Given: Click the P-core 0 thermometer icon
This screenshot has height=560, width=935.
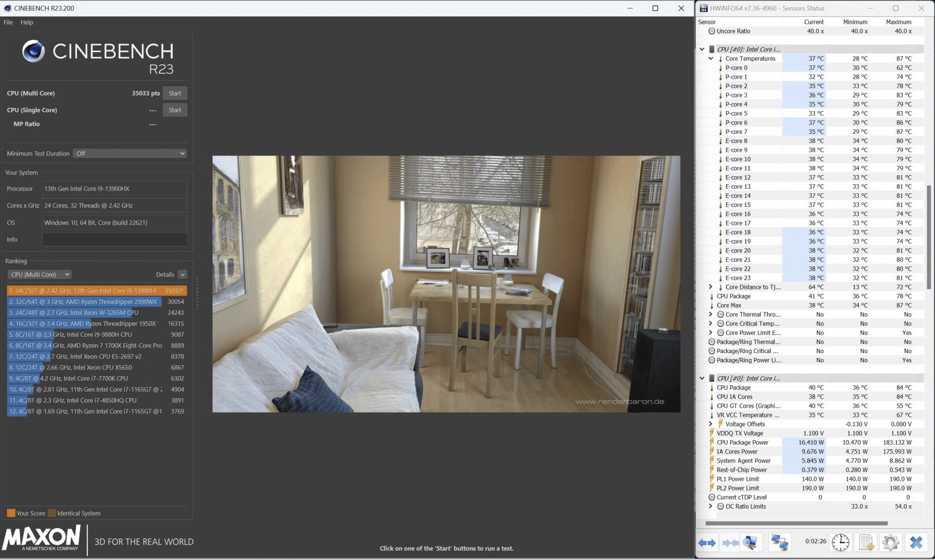Looking at the screenshot, I should [720, 68].
